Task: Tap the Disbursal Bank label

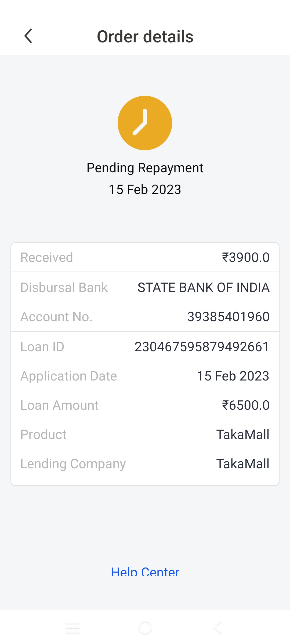Action: (x=64, y=287)
